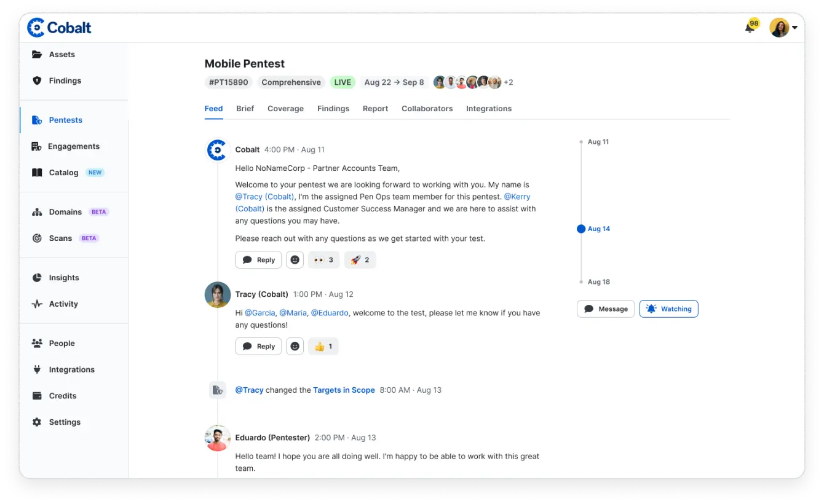The width and height of the screenshot is (824, 504).
Task: Open the Targets in Scope link
Action: coord(344,390)
